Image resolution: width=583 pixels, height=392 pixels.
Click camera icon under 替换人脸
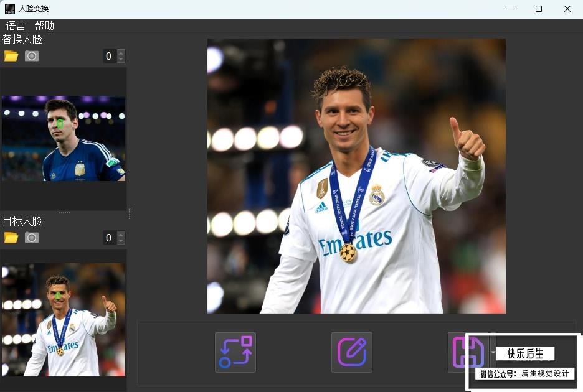[x=32, y=56]
